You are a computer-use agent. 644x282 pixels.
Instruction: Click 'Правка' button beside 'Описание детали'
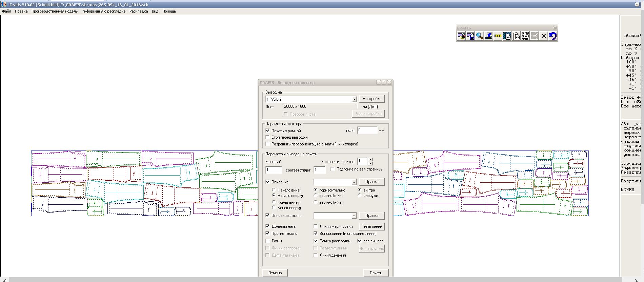pos(372,216)
